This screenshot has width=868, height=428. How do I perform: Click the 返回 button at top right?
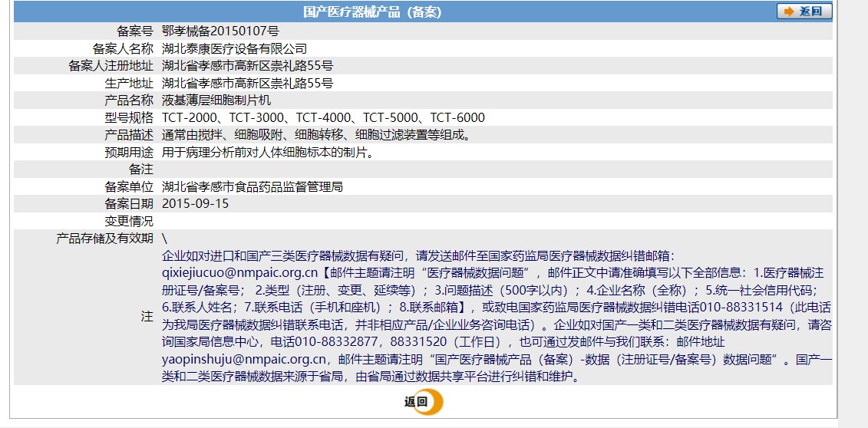pyautogui.click(x=804, y=11)
